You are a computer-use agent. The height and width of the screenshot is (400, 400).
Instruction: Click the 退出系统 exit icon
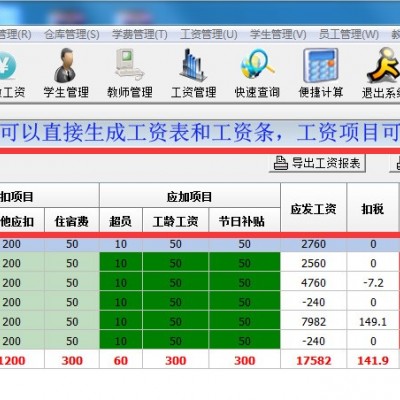click(x=383, y=65)
